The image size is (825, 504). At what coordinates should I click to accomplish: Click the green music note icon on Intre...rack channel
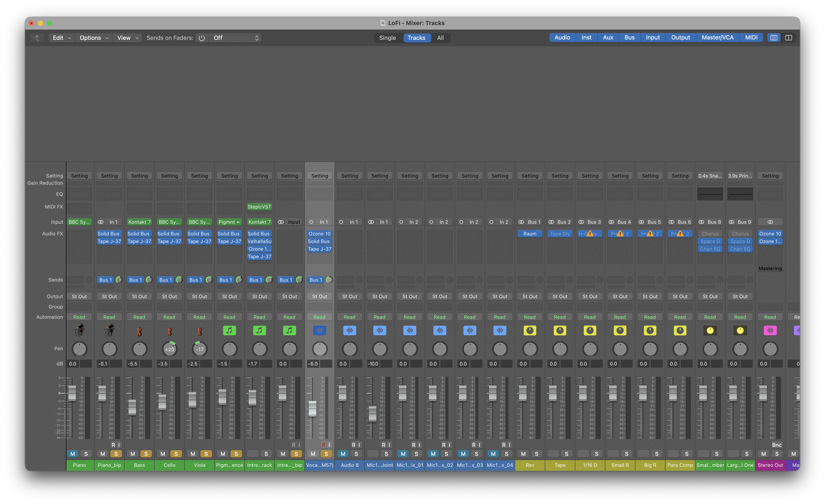259,330
